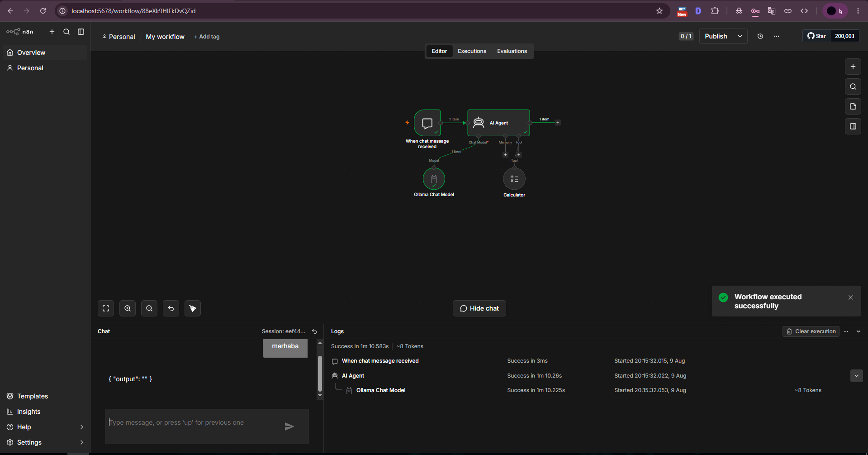
Task: Click the Publish button
Action: [x=716, y=36]
